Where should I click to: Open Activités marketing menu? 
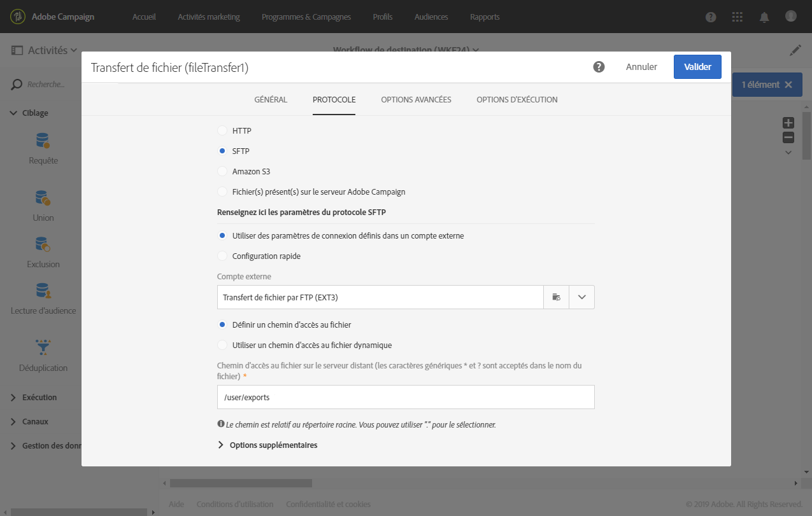(x=209, y=17)
